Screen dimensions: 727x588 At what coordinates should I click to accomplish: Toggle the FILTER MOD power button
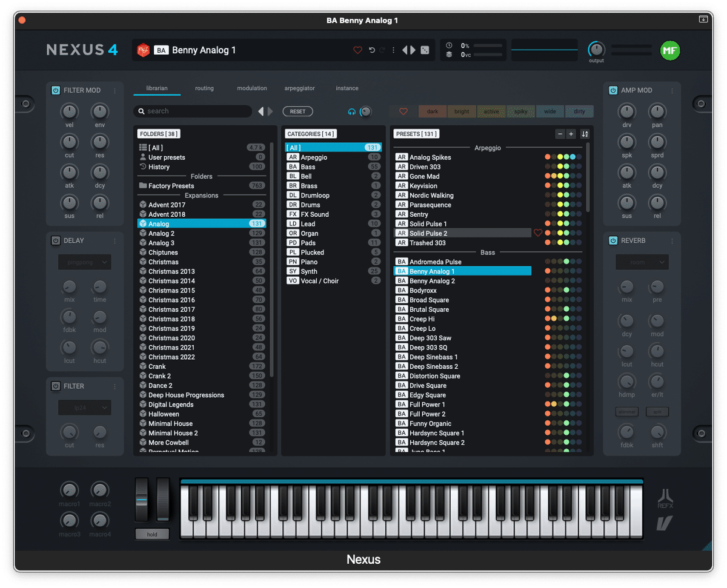click(56, 90)
